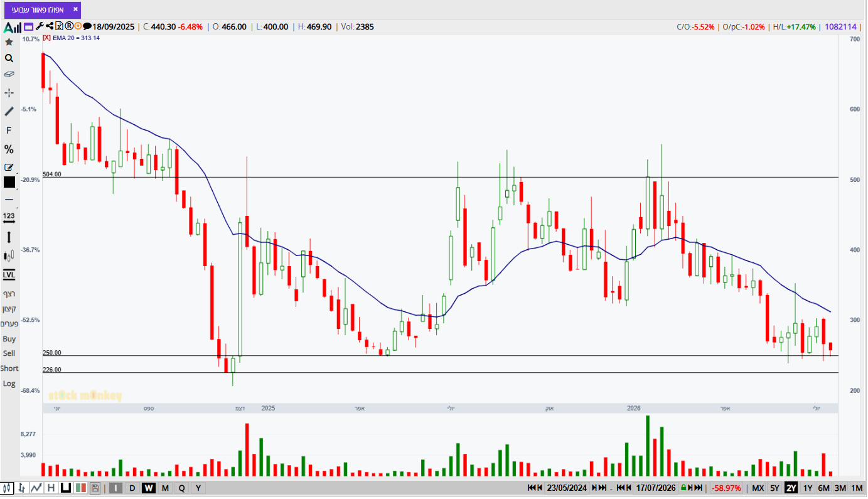This screenshot has height=499, width=868.
Task: Jump end date to the latest with skip-forward arrows
Action: [699, 488]
